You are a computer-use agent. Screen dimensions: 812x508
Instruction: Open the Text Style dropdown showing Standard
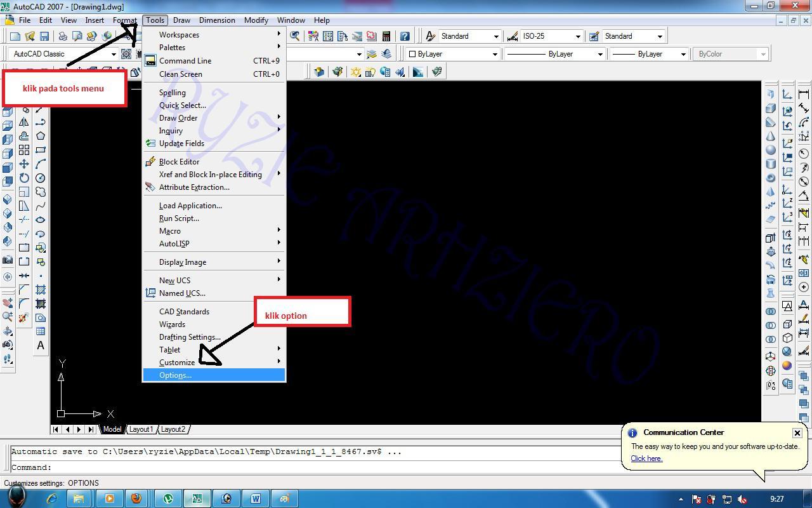coord(470,36)
